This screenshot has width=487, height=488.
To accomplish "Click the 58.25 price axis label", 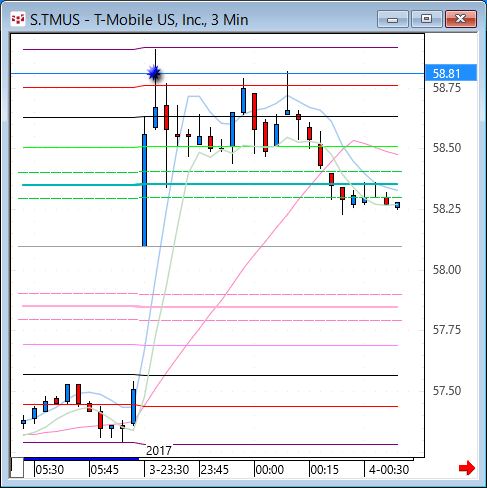I will pyautogui.click(x=447, y=209).
